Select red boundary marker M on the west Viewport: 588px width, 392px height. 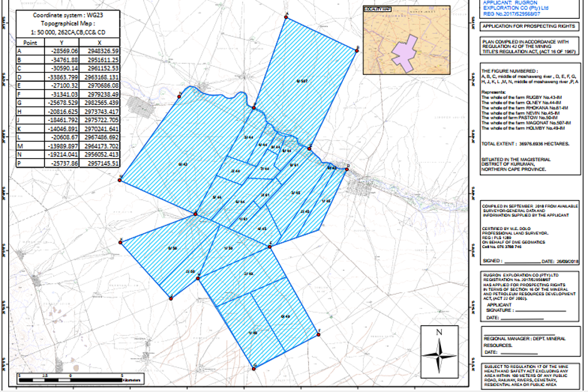click(x=121, y=181)
